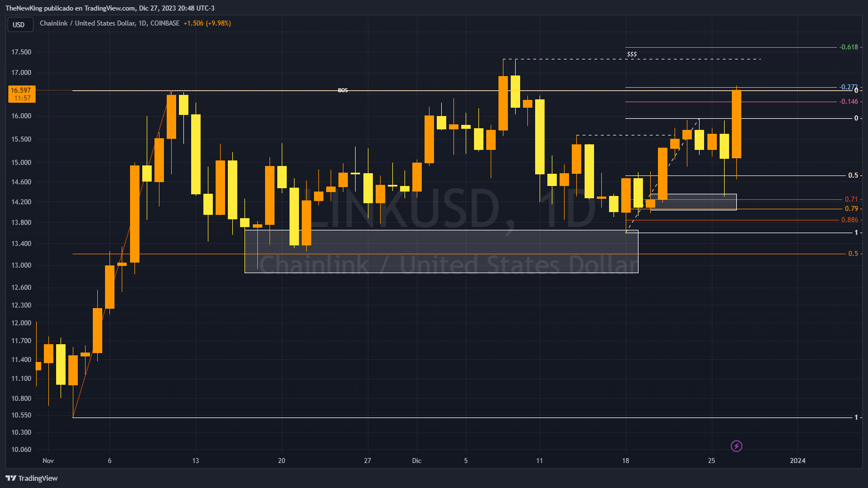Click the 13.800 price axis label
Screen dimensions: 868x488
(x=21, y=223)
